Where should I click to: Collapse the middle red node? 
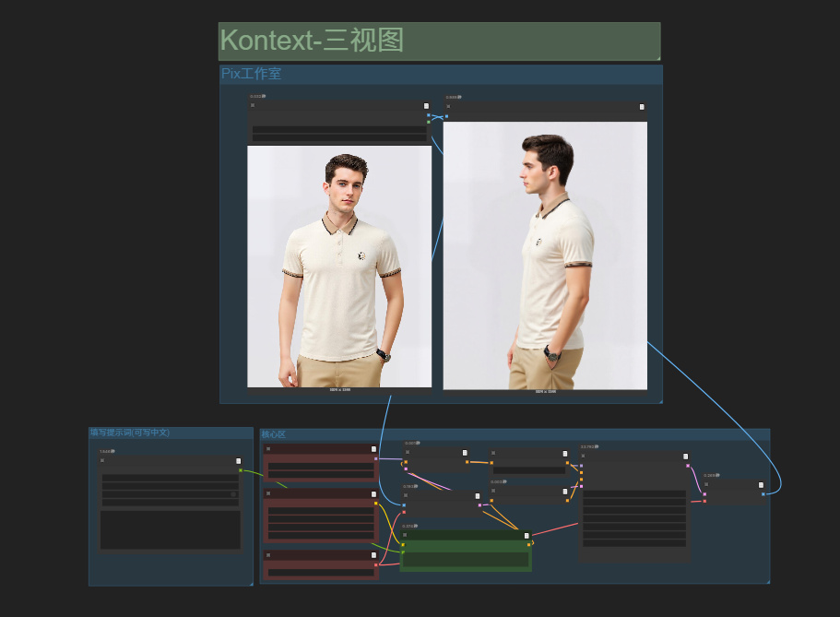(x=268, y=493)
